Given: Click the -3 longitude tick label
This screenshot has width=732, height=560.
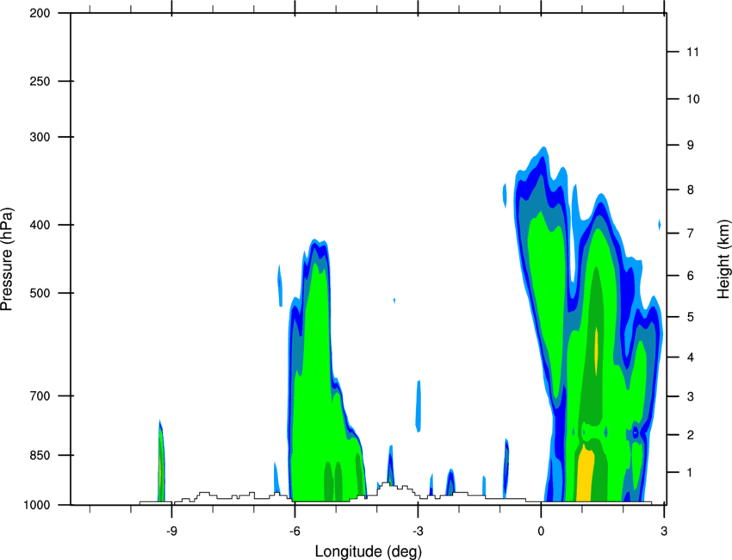Looking at the screenshot, I should tap(418, 531).
